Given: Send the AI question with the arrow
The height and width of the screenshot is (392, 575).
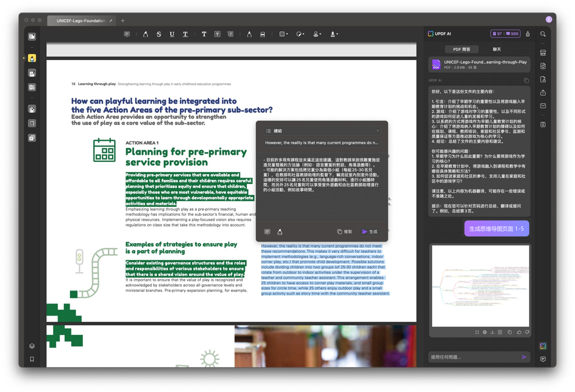Looking at the screenshot, I should pos(524,357).
